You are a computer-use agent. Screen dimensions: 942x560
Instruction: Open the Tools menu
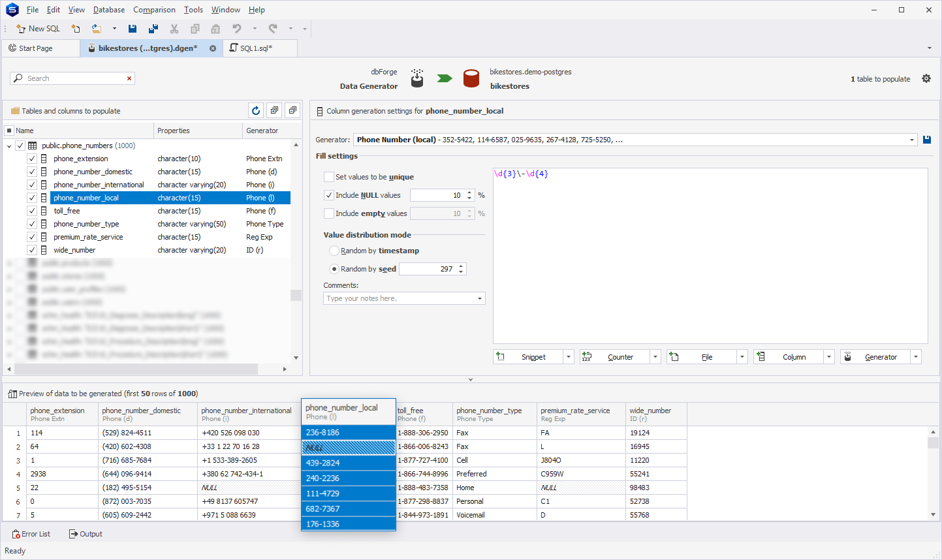(193, 10)
